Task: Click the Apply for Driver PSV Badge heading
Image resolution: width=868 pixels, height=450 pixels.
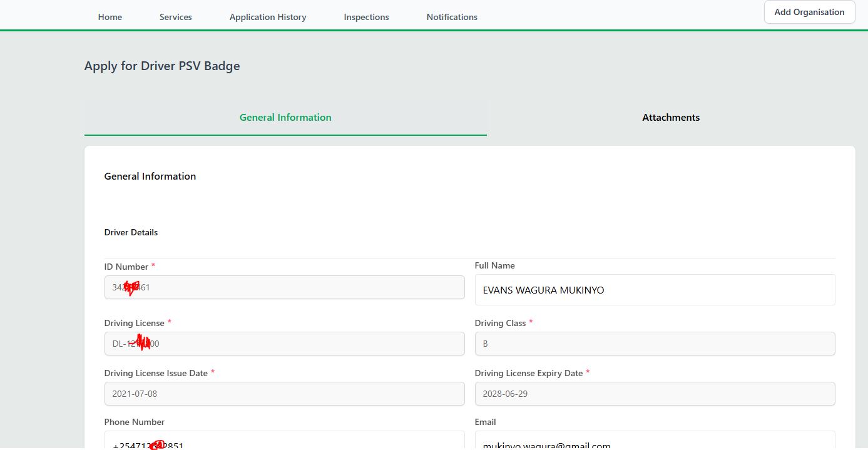Action: (162, 66)
